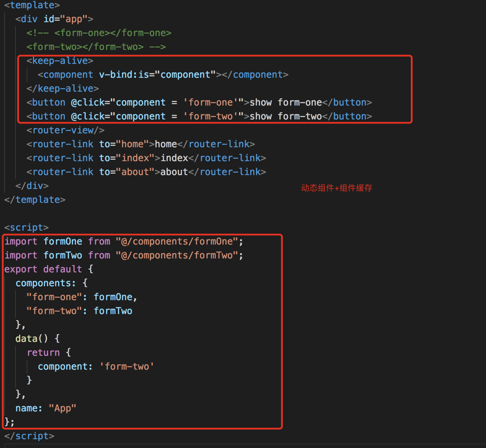This screenshot has width=486, height=448.
Task: Click the import formOne statement
Action: pos(124,242)
